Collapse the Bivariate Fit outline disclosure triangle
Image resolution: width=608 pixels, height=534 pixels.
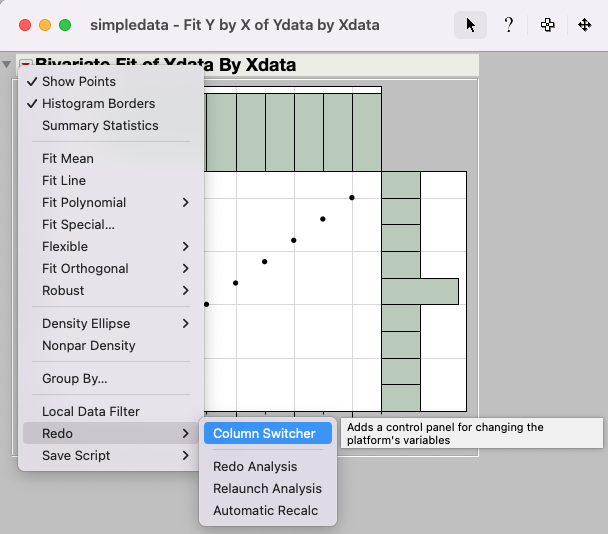coord(9,66)
